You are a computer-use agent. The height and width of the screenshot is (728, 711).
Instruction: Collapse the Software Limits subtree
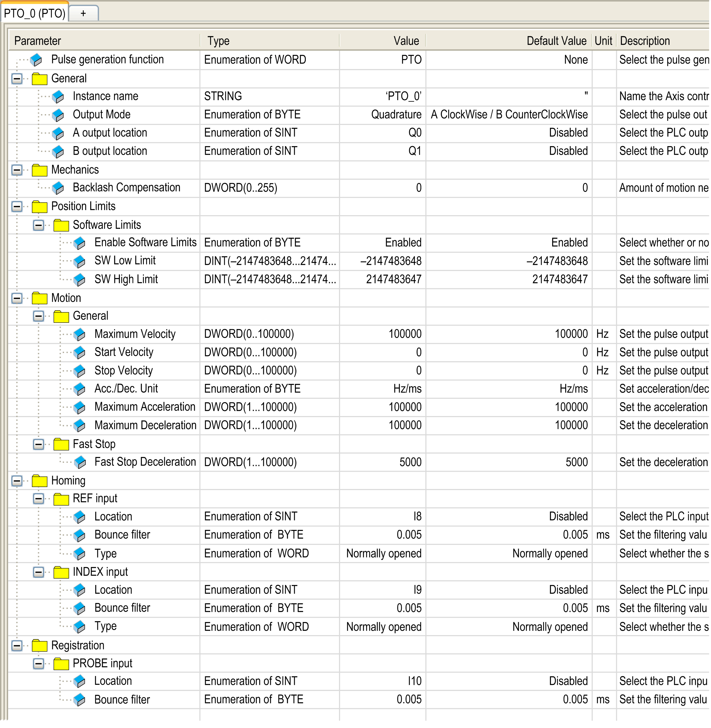[x=38, y=225]
